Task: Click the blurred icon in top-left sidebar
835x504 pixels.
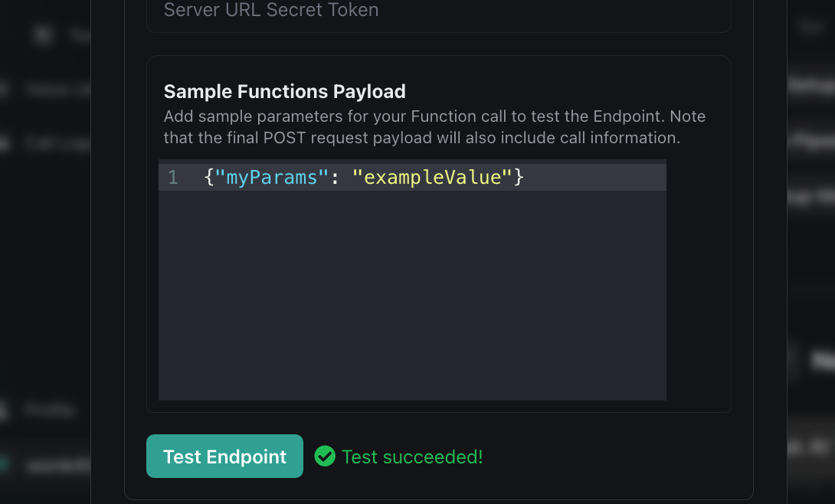Action: [x=44, y=34]
